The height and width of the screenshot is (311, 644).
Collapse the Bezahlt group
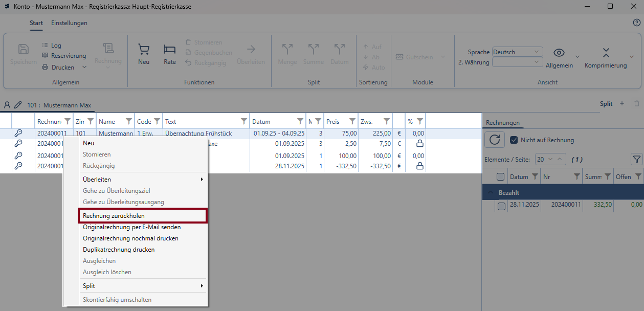(x=490, y=193)
